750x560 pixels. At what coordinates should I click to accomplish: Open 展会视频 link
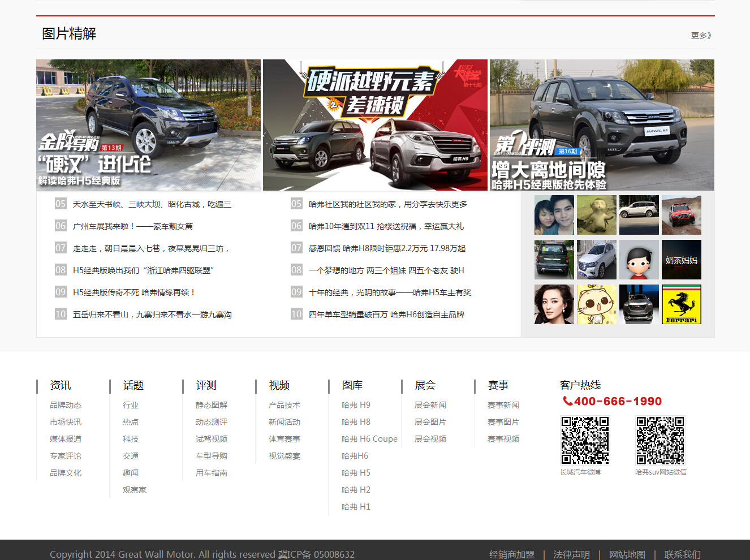coord(430,439)
